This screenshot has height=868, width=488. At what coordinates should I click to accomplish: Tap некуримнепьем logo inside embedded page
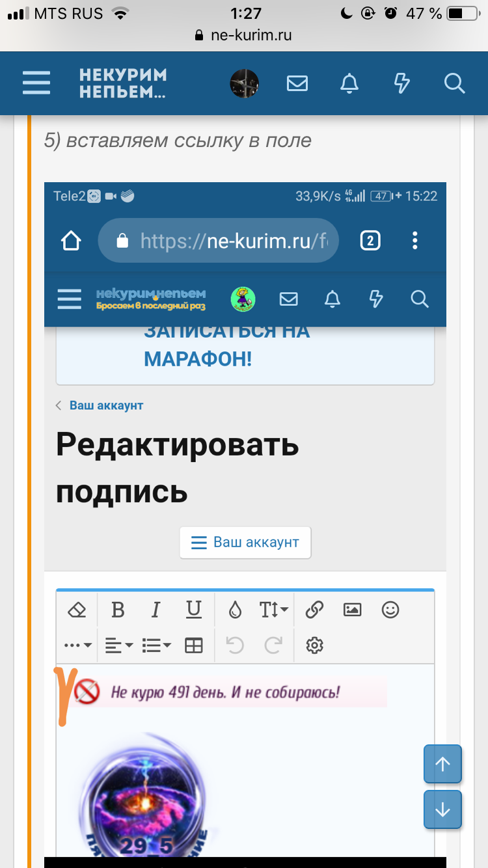pyautogui.click(x=151, y=299)
